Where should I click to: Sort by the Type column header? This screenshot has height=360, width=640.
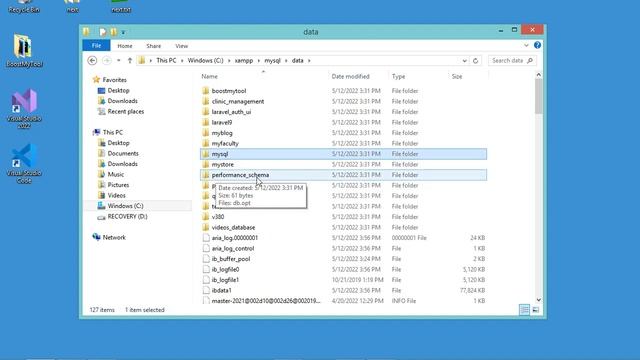(398, 76)
